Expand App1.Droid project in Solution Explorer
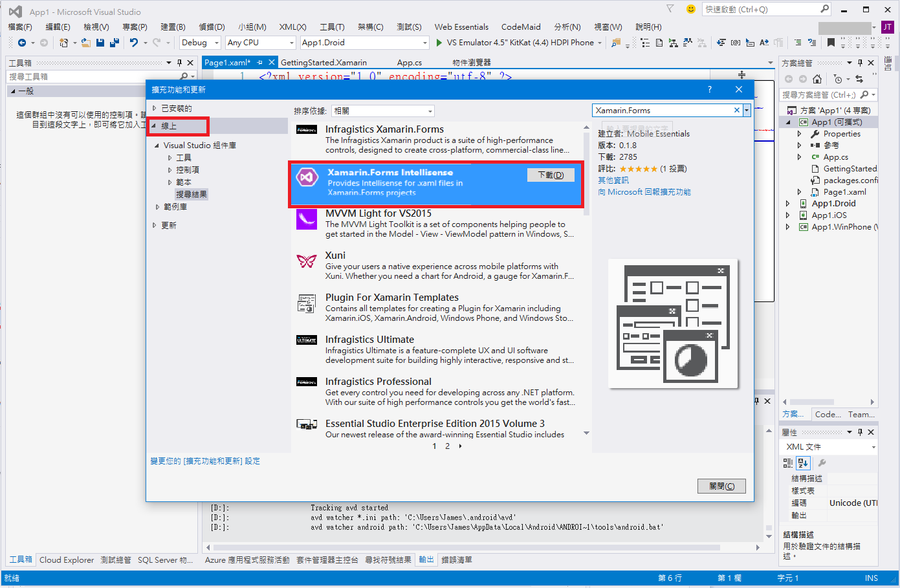This screenshot has width=900, height=588. pyautogui.click(x=787, y=204)
